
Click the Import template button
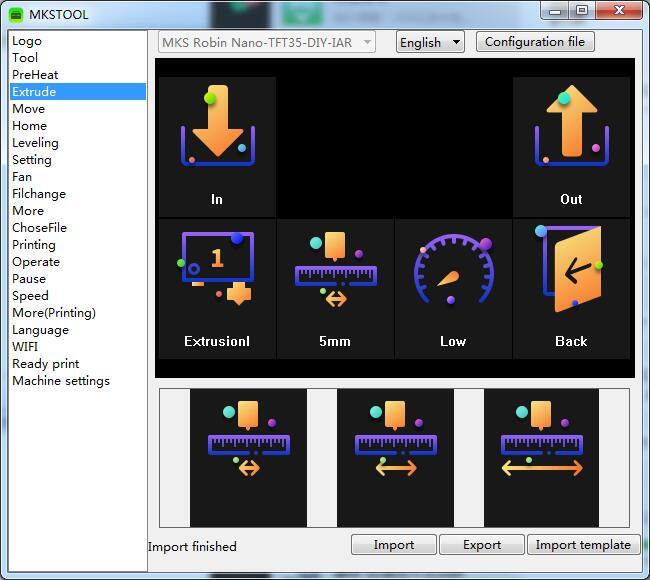click(583, 545)
